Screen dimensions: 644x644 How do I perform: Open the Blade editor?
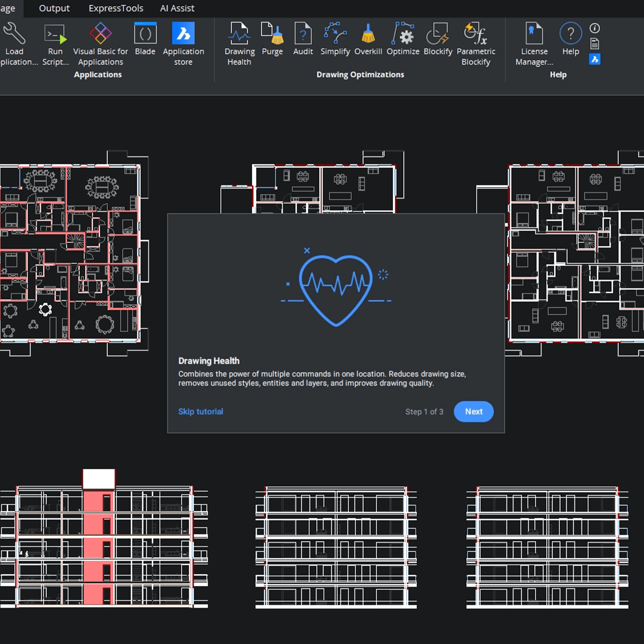pos(145,39)
